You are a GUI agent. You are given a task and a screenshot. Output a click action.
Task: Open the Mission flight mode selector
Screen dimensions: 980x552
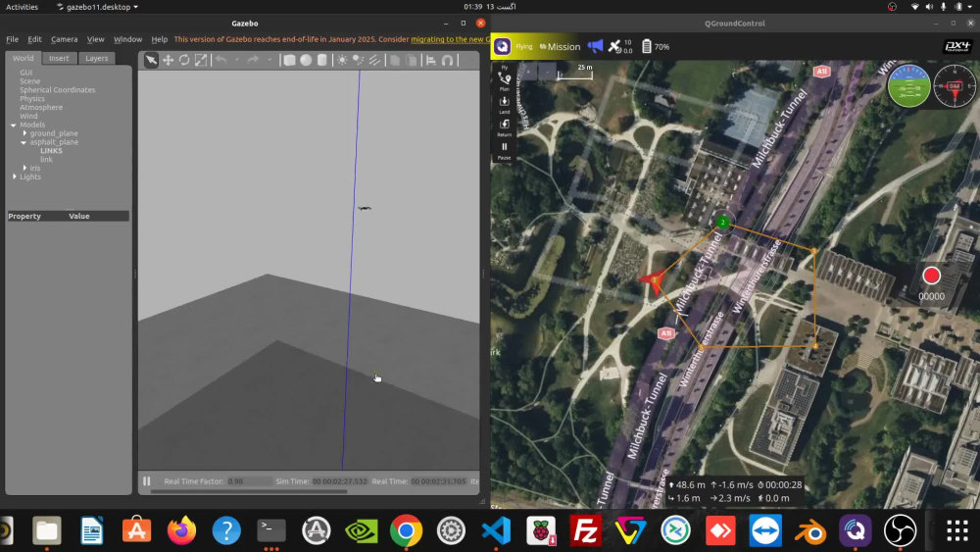[x=560, y=46]
